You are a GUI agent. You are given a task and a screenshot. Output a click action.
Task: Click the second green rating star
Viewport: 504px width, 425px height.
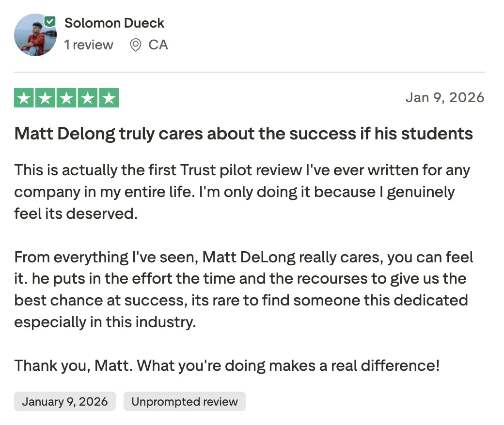(x=45, y=98)
